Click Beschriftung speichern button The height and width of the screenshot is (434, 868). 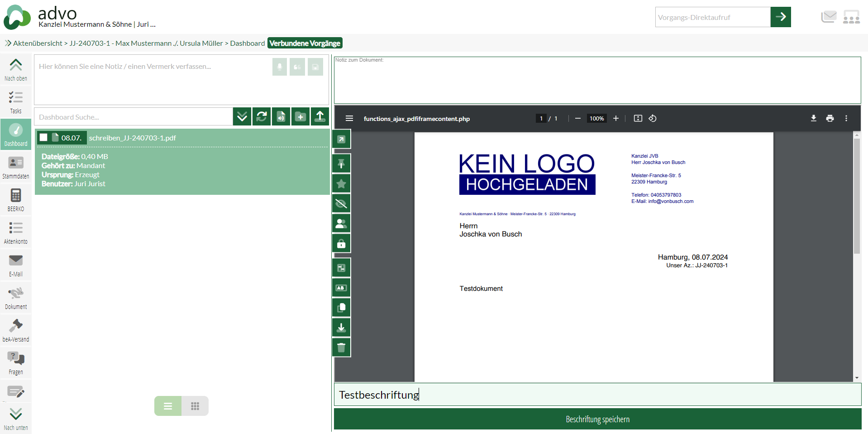pyautogui.click(x=597, y=419)
